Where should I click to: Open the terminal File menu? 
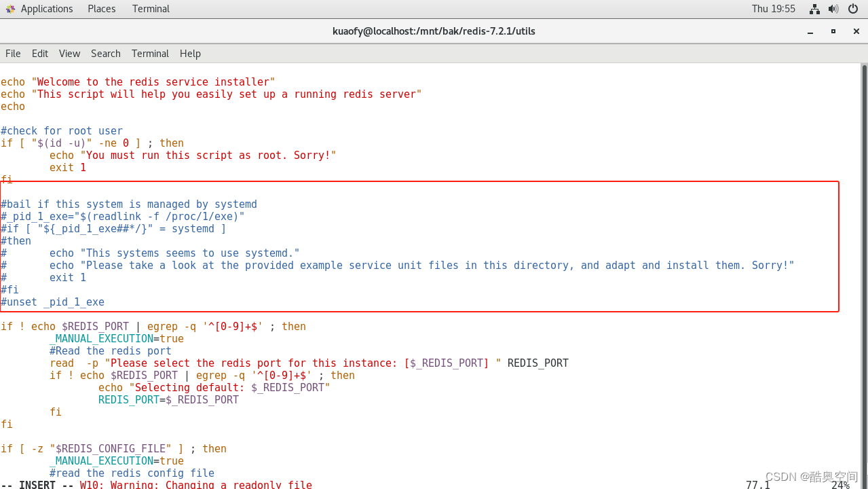click(x=13, y=54)
